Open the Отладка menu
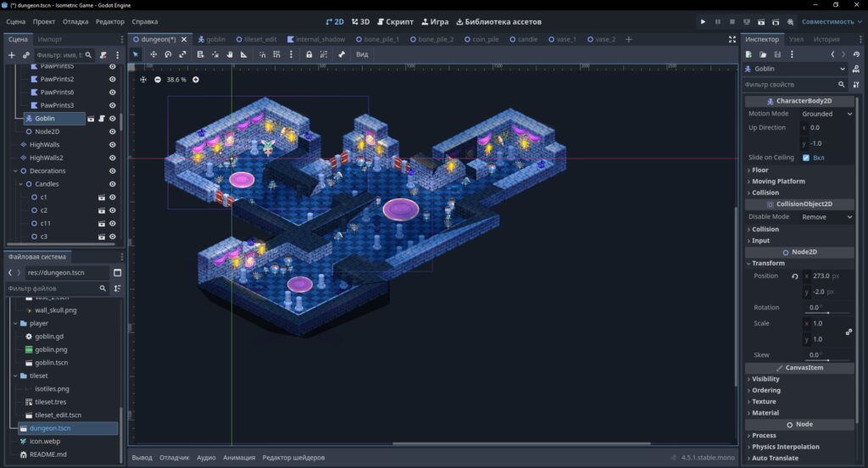The height and width of the screenshot is (468, 868). (75, 21)
